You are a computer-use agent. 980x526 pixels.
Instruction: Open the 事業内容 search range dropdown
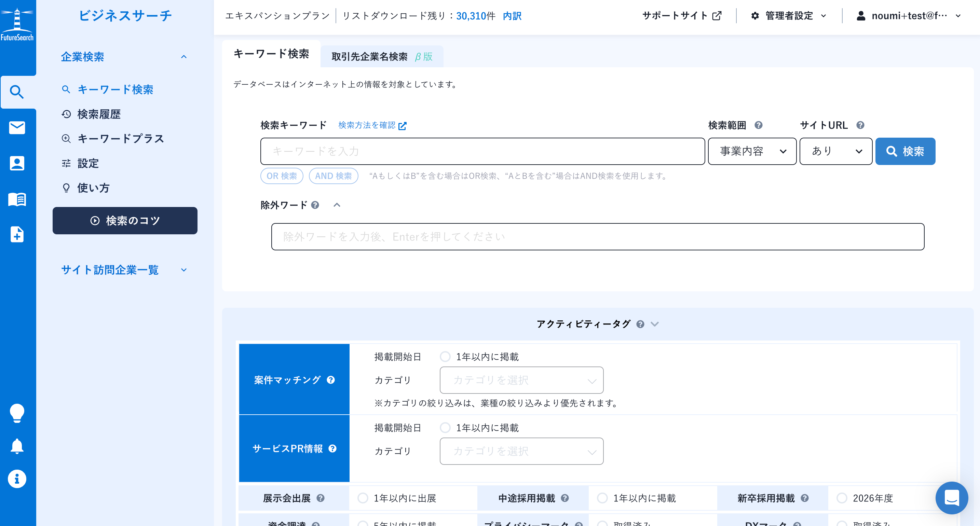(752, 151)
